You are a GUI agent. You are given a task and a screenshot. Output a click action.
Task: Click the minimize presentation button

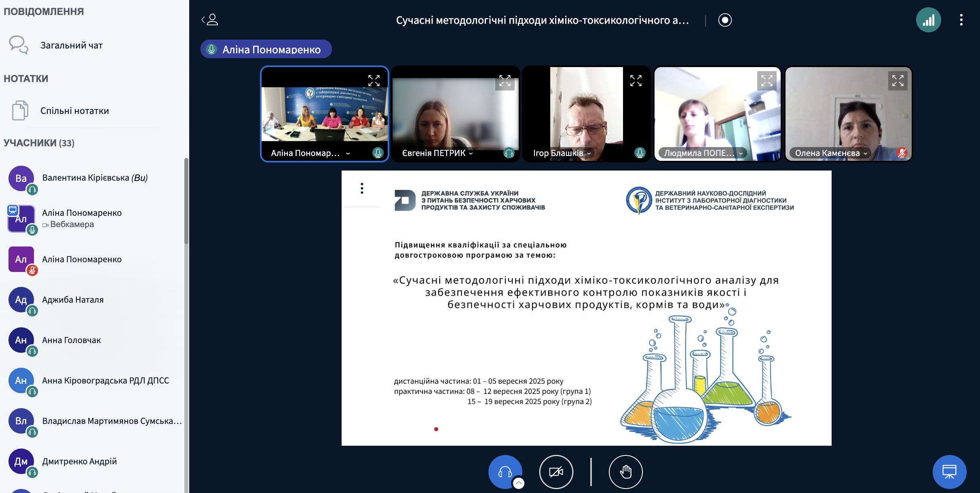[949, 472]
